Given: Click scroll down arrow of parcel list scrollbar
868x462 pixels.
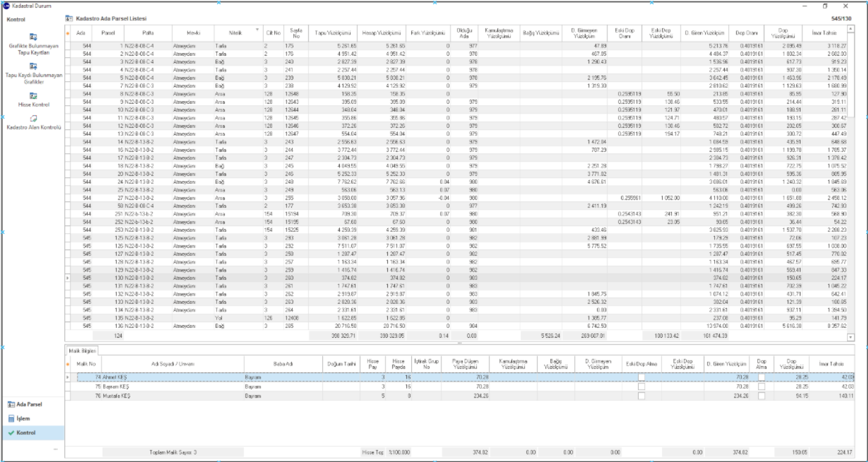Looking at the screenshot, I should click(x=851, y=337).
